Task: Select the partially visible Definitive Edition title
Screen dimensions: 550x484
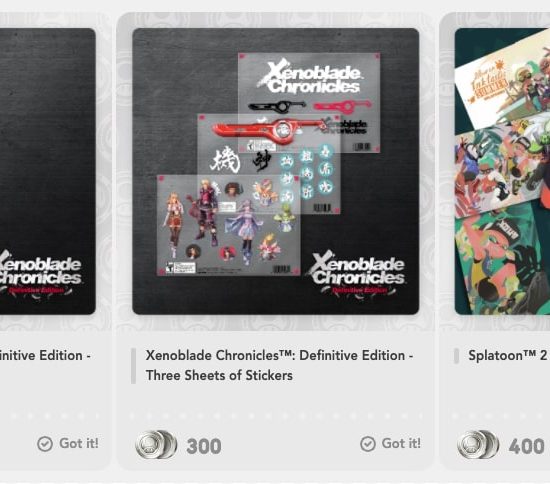Action: click(x=45, y=355)
